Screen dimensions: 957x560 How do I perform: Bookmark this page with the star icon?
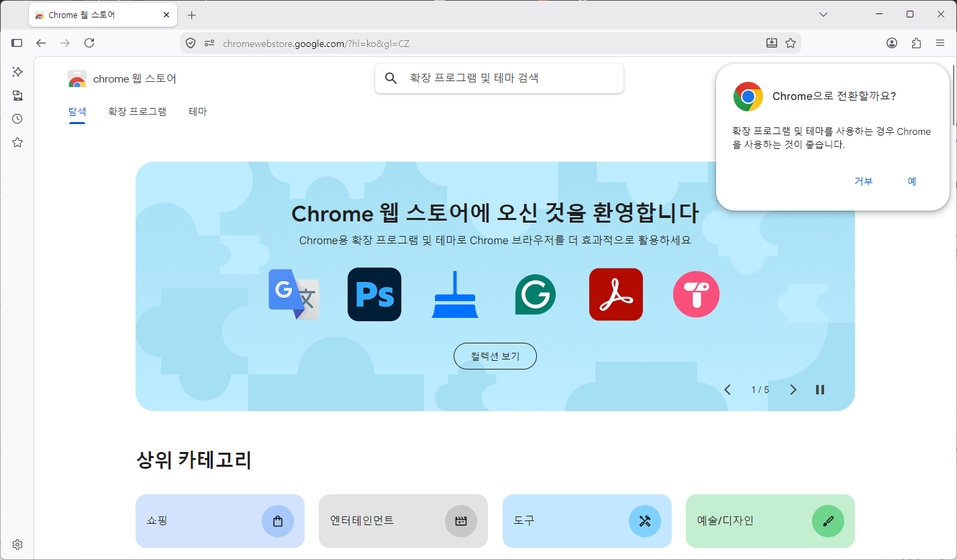(x=791, y=43)
